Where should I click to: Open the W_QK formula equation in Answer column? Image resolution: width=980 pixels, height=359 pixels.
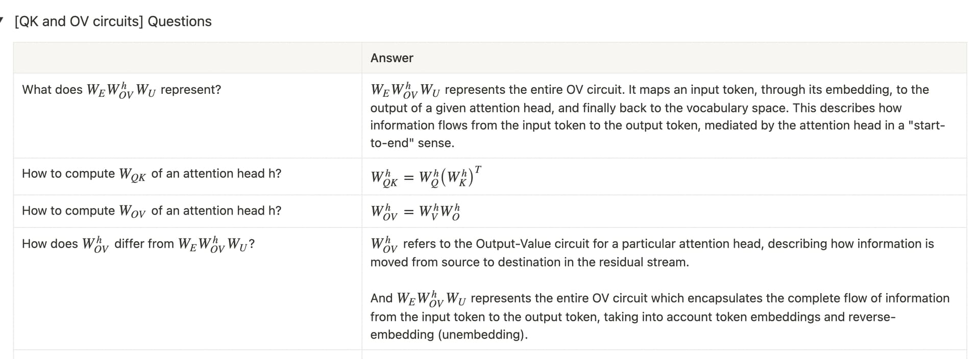[426, 177]
